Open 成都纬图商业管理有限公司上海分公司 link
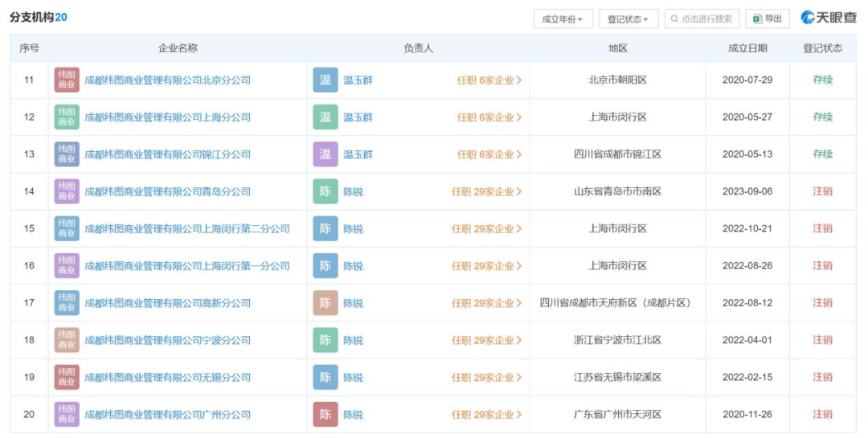Image resolution: width=868 pixels, height=438 pixels. [x=167, y=117]
